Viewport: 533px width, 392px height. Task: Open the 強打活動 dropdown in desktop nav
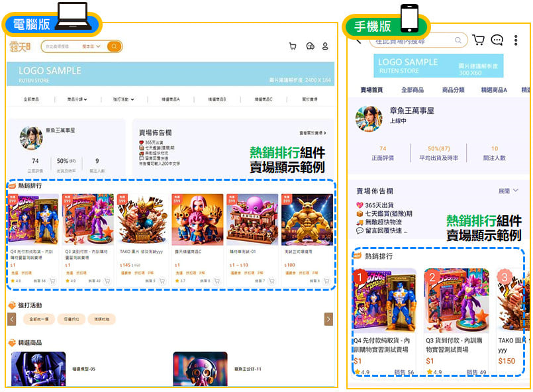click(123, 99)
